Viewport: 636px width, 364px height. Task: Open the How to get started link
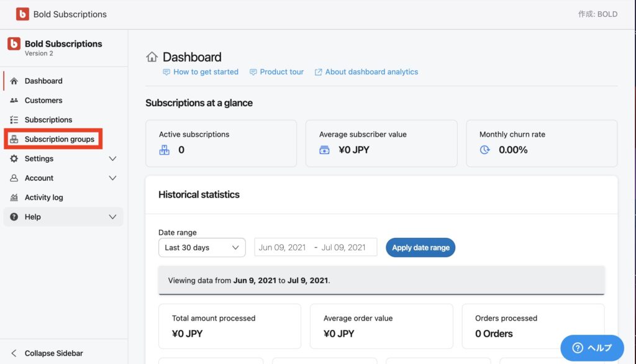(x=206, y=72)
